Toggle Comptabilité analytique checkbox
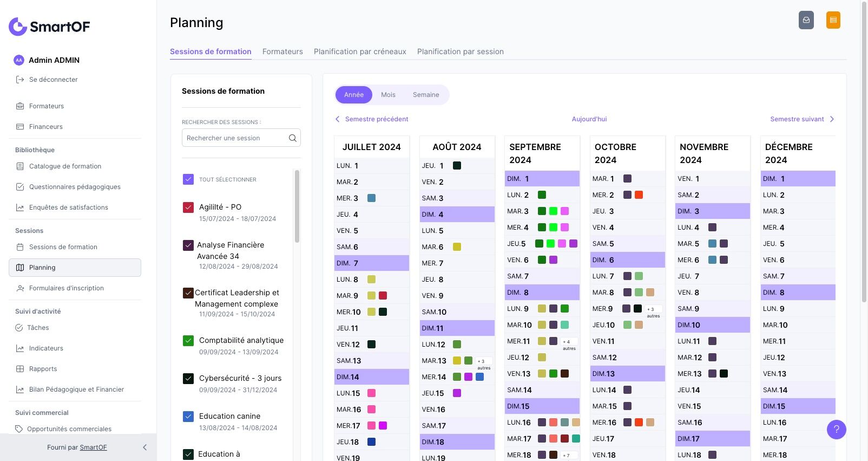Screen dimensions: 868x461 click(x=188, y=340)
